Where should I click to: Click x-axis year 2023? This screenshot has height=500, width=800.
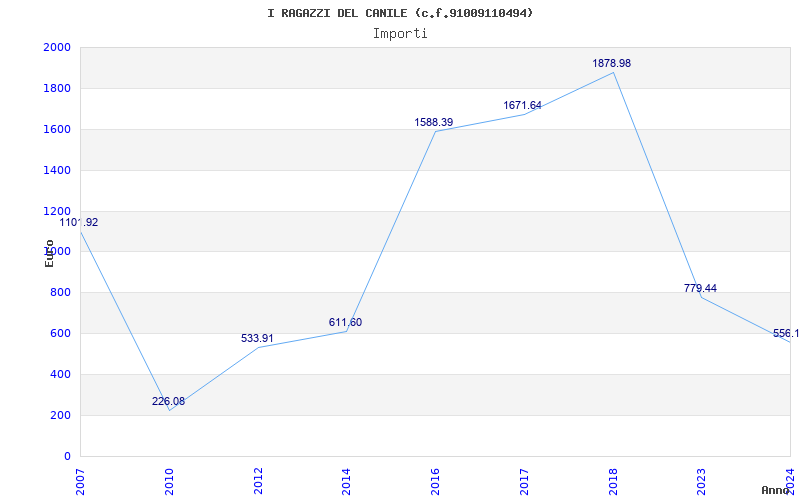tap(702, 482)
